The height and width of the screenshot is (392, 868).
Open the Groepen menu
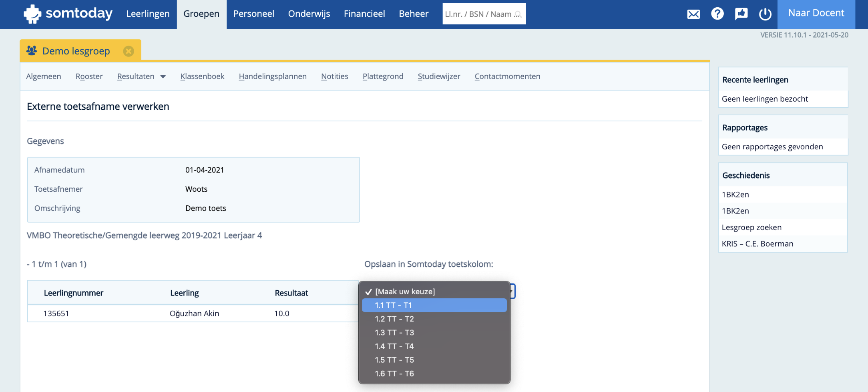pyautogui.click(x=201, y=14)
